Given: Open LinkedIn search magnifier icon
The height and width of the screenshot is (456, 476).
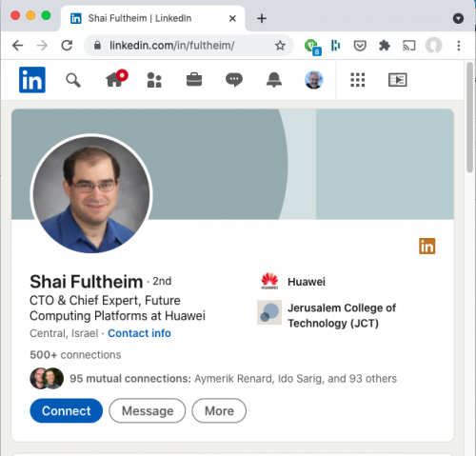Looking at the screenshot, I should coord(73,80).
